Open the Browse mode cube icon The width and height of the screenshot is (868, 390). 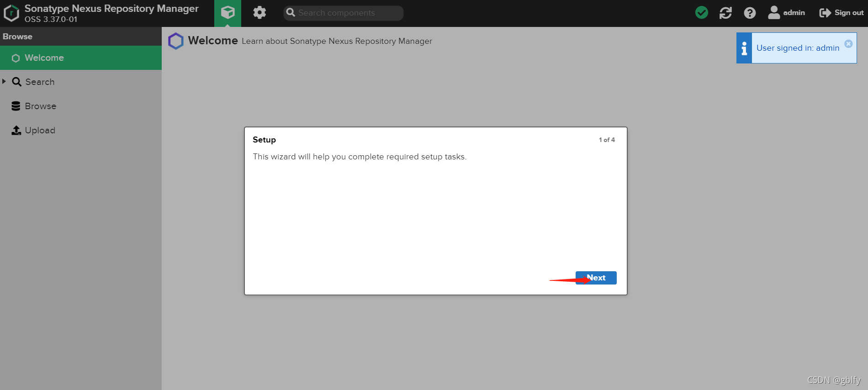pos(228,13)
